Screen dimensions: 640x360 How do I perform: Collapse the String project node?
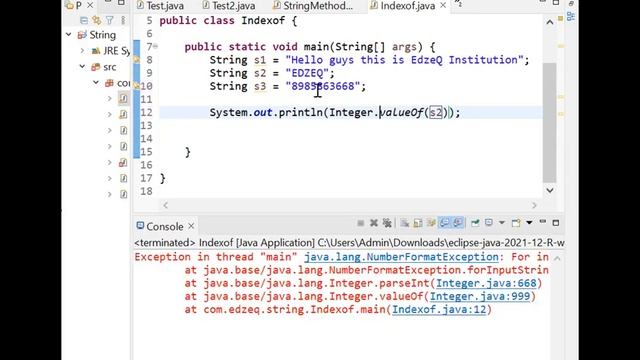click(x=69, y=35)
